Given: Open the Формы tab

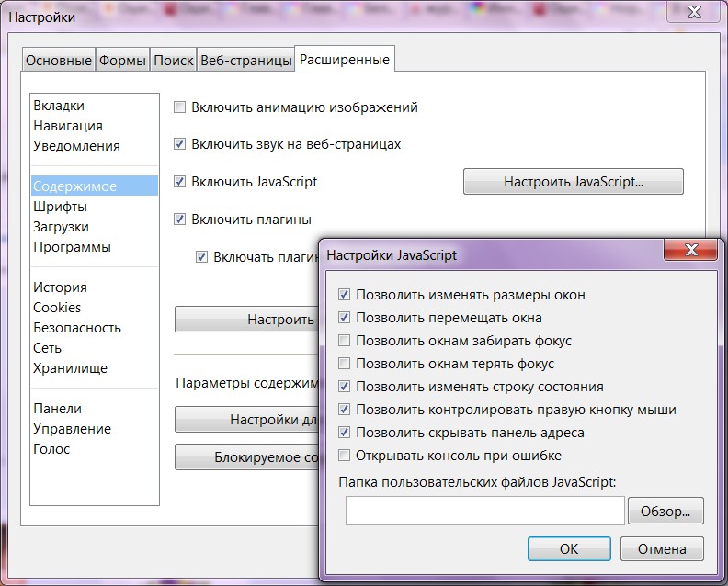Looking at the screenshot, I should click(122, 61).
